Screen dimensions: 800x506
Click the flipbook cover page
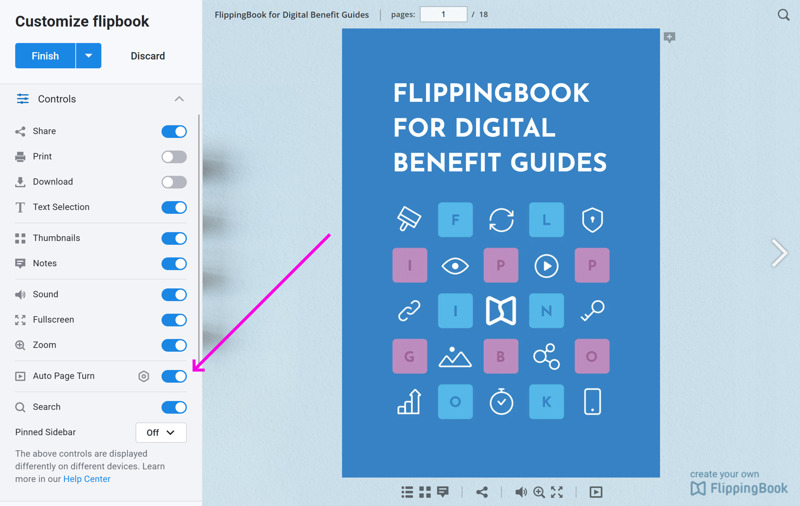[501, 253]
